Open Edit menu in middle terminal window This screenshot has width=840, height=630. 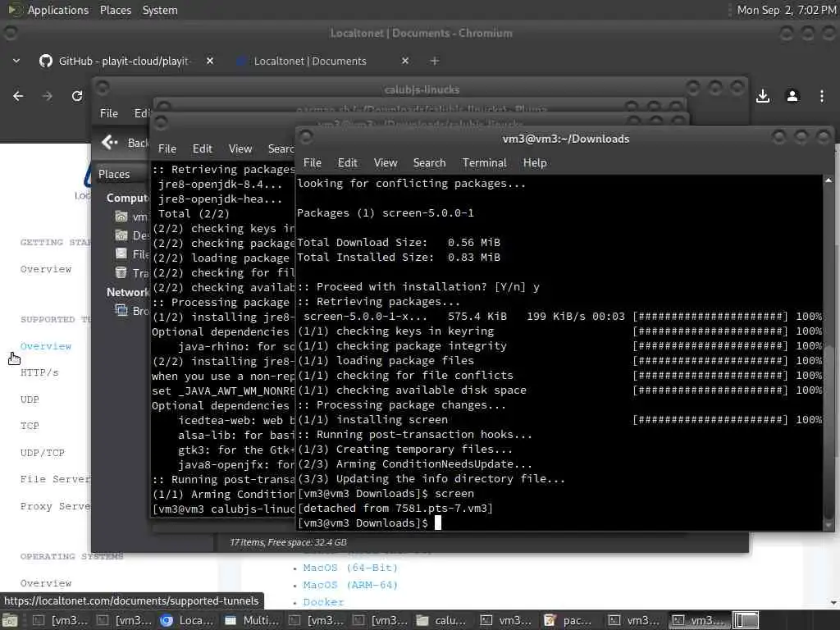202,149
